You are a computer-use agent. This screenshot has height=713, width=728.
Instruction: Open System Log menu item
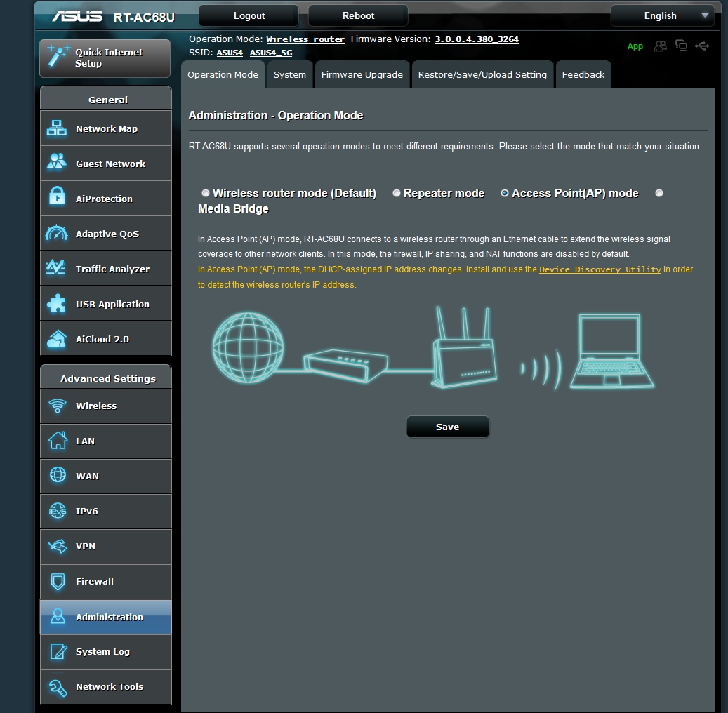(x=106, y=652)
